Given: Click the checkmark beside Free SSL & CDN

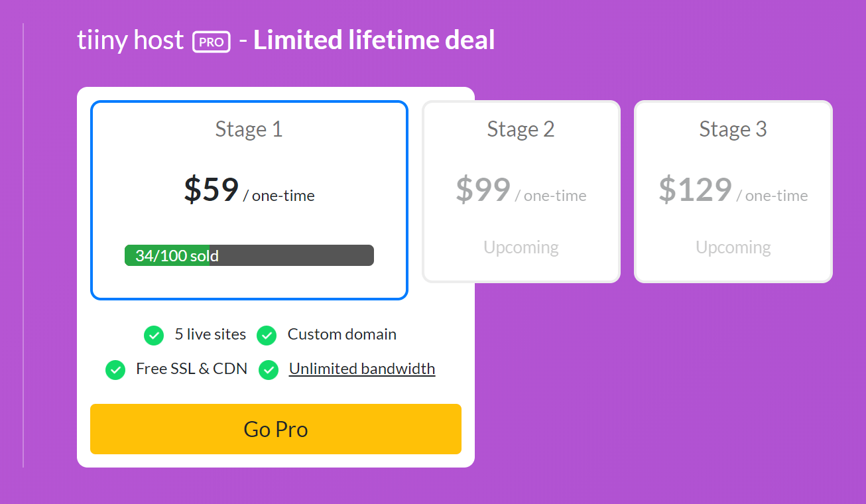Looking at the screenshot, I should (115, 370).
